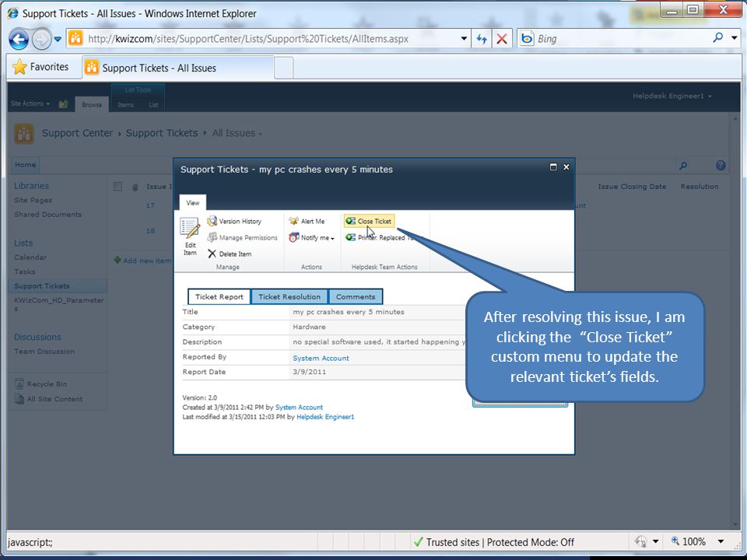Select the Support Tickets - All Issues browser tab
The width and height of the screenshot is (747, 560).
pyautogui.click(x=177, y=68)
